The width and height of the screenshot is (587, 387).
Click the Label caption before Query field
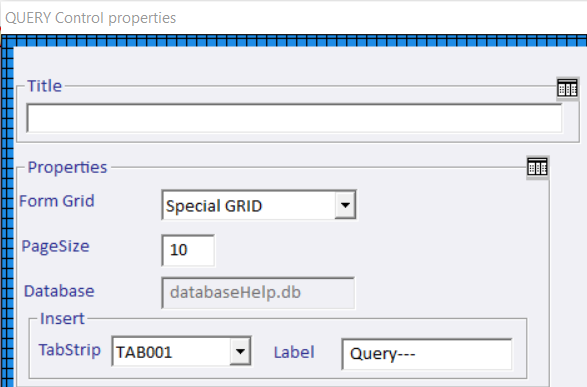tap(294, 352)
